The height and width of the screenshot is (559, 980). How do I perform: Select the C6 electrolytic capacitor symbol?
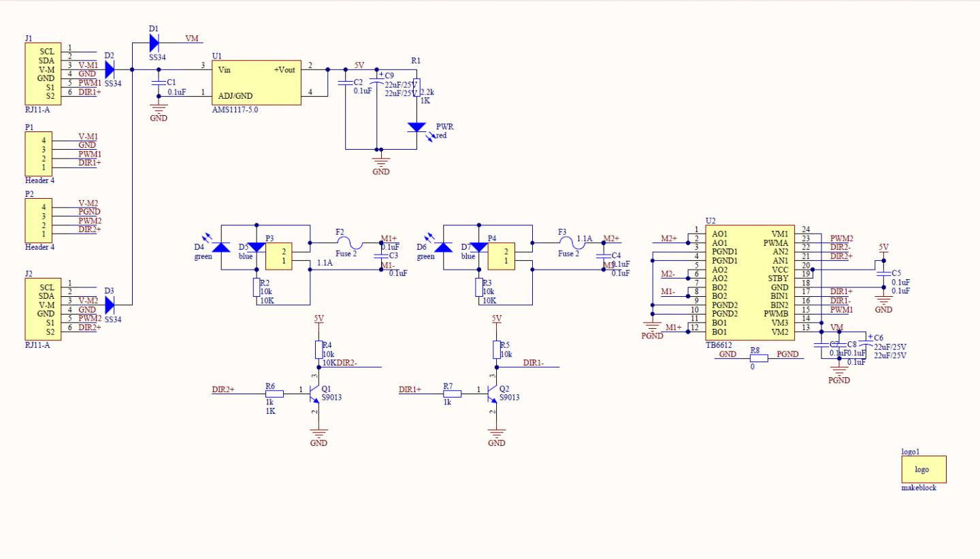[x=866, y=342]
